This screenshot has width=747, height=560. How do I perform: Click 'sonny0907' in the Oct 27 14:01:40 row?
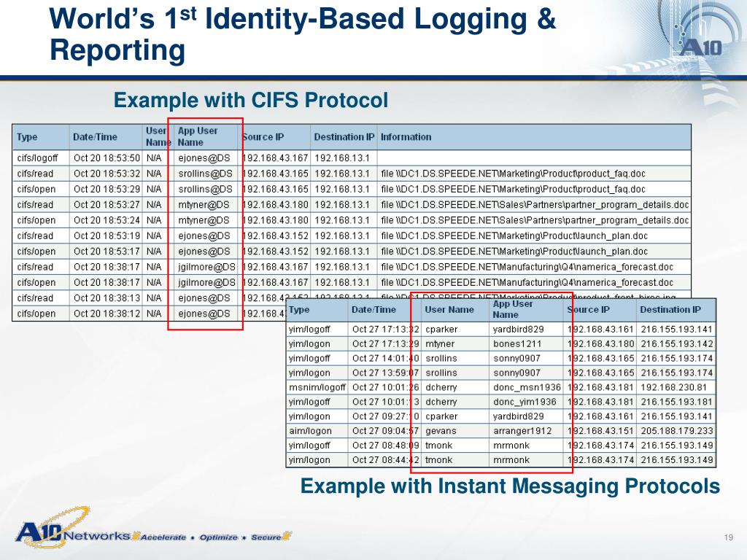coord(516,359)
